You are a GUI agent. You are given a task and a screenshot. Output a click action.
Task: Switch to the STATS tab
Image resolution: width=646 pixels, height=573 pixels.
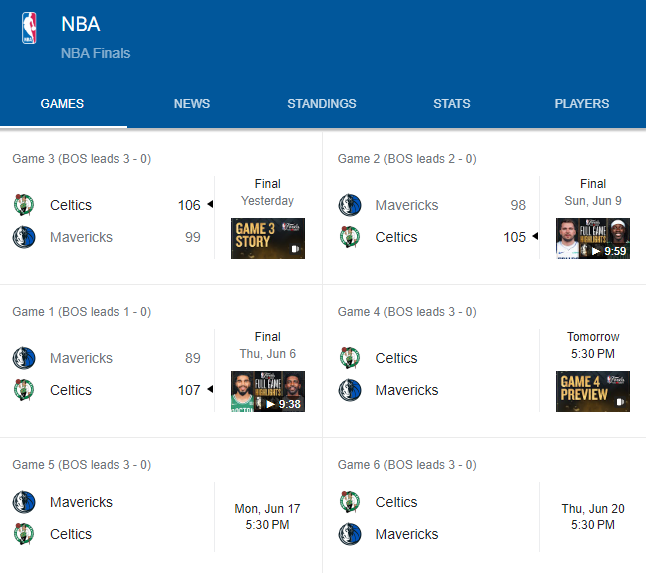(x=452, y=104)
